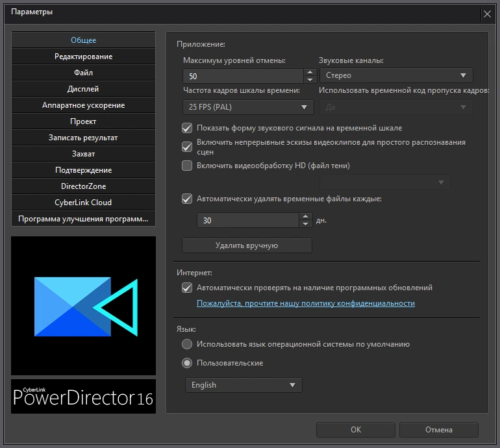The width and height of the screenshot is (500, 448).
Task: Enable HD video processing shadow file
Action: (187, 166)
